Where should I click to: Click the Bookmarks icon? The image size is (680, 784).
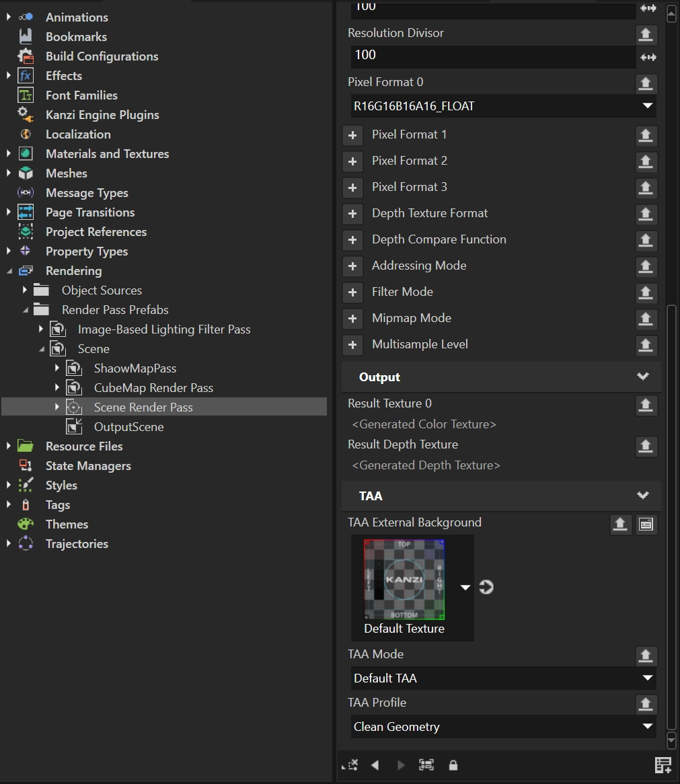pos(26,36)
